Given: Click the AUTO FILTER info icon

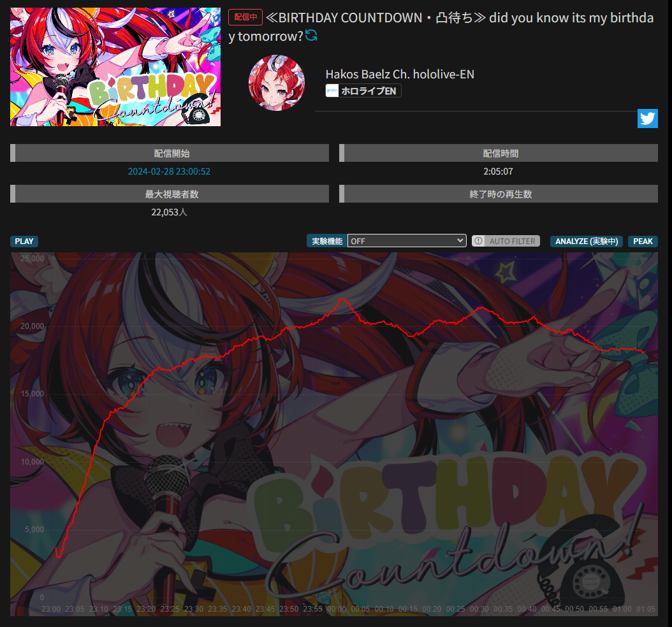Looking at the screenshot, I should click(479, 241).
